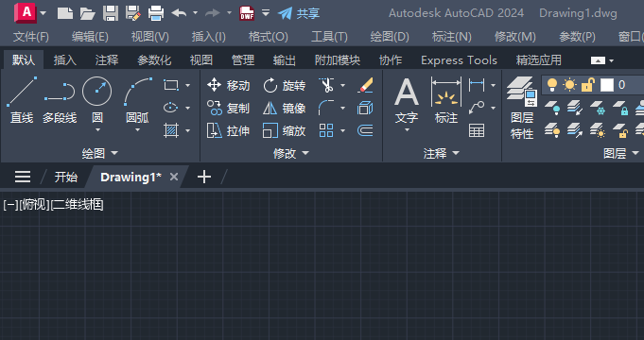Open the 文字 (Text) tool
644x340 pixels.
pos(407,105)
